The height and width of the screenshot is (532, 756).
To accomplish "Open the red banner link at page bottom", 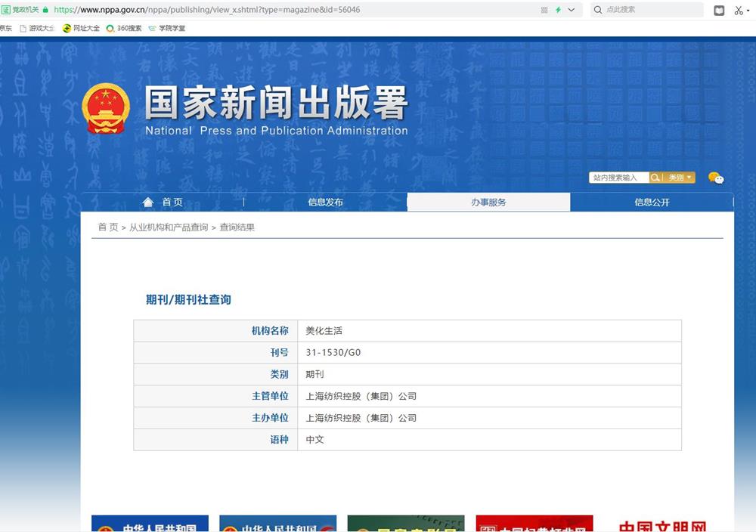I will click(x=534, y=524).
